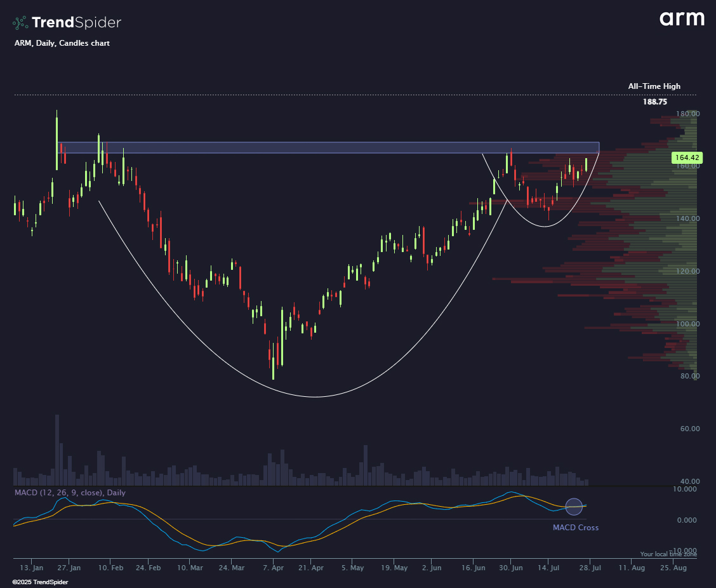716x588 pixels.
Task: Click the 60.00 price axis label
Action: (x=689, y=429)
